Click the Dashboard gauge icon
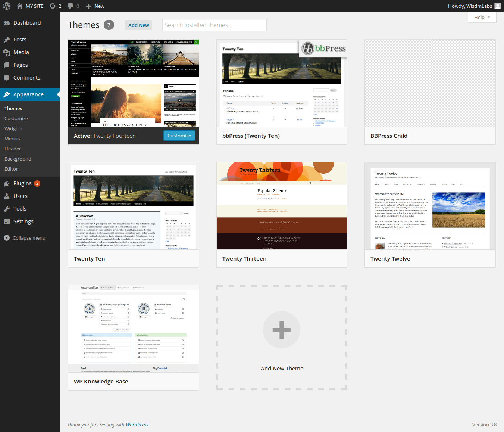 [7, 23]
